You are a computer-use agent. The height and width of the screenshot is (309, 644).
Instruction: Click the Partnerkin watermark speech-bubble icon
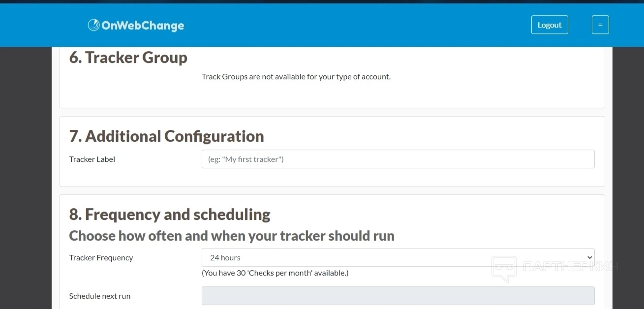click(504, 269)
